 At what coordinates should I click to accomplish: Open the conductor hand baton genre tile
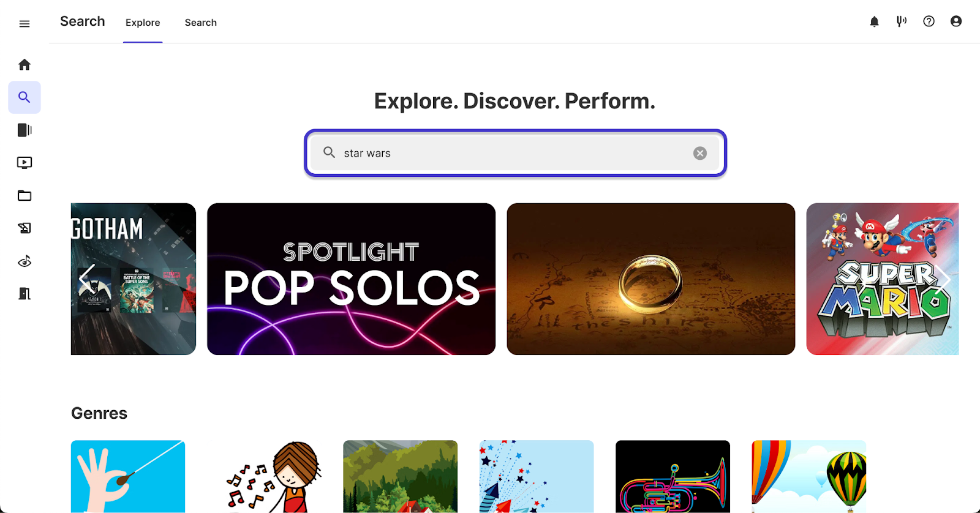[128, 476]
